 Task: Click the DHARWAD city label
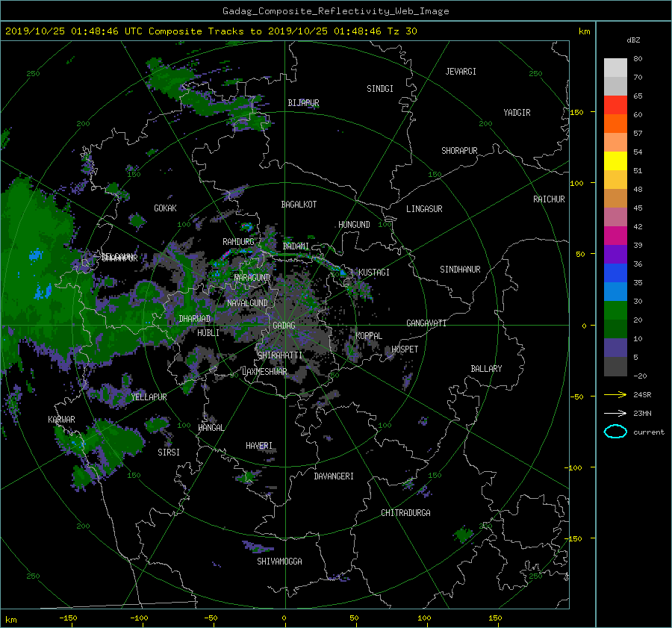click(x=195, y=319)
